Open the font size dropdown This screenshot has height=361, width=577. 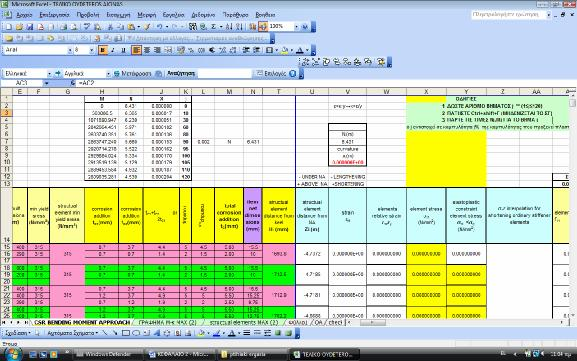click(92, 50)
